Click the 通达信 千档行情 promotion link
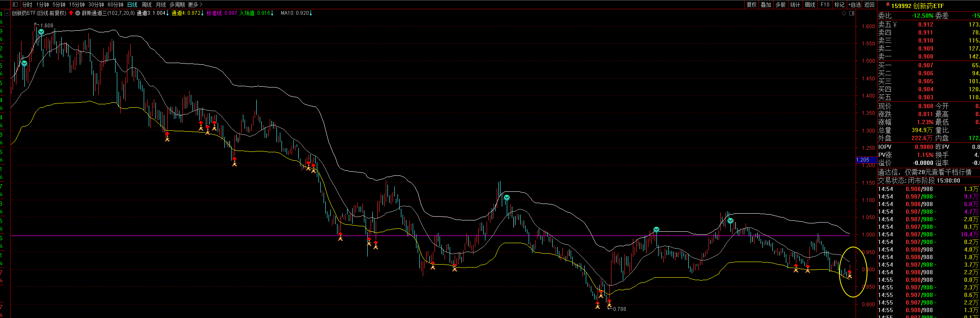This screenshot has height=318, width=980. click(925, 172)
